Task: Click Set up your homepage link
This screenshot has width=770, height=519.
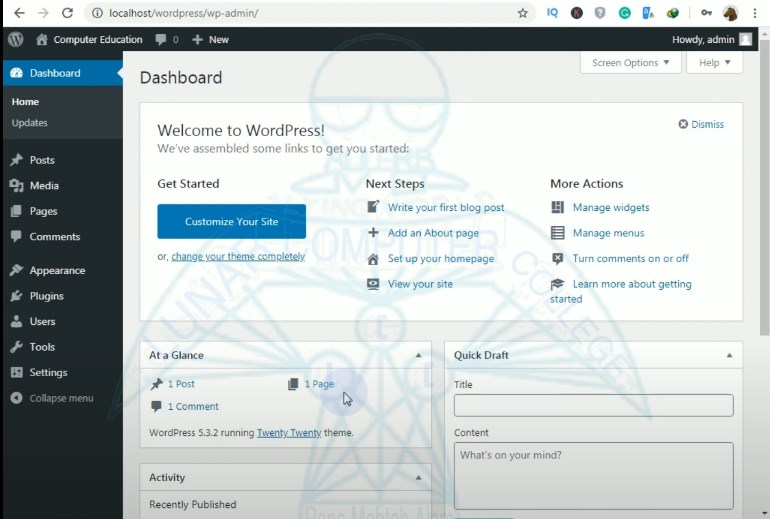Action: pos(441,259)
